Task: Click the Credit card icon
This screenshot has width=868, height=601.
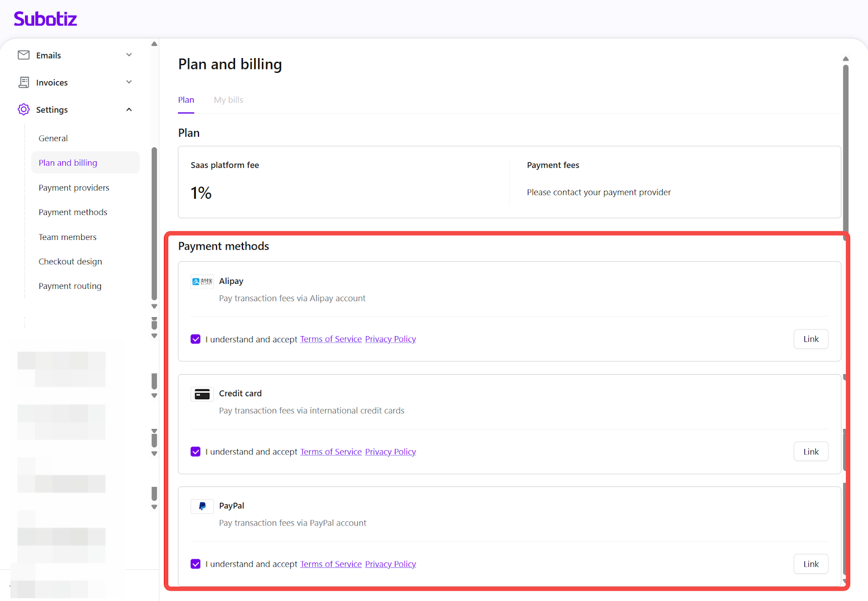Action: tap(202, 394)
